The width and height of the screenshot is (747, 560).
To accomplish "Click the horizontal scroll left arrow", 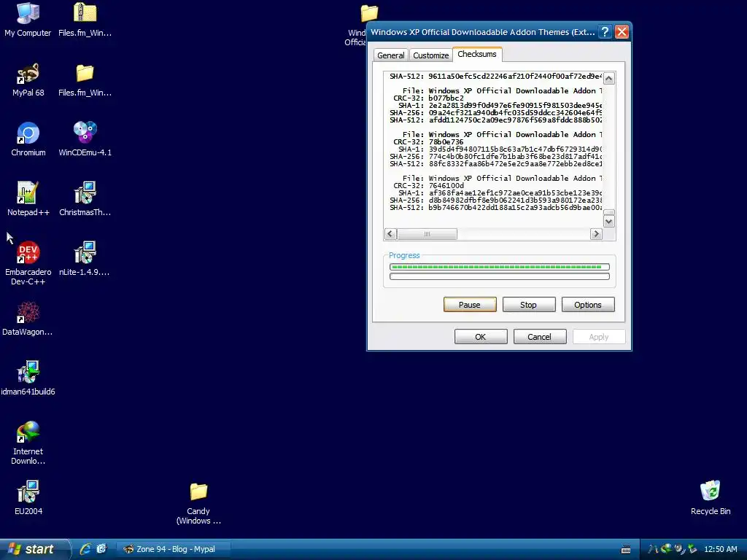I will [391, 234].
